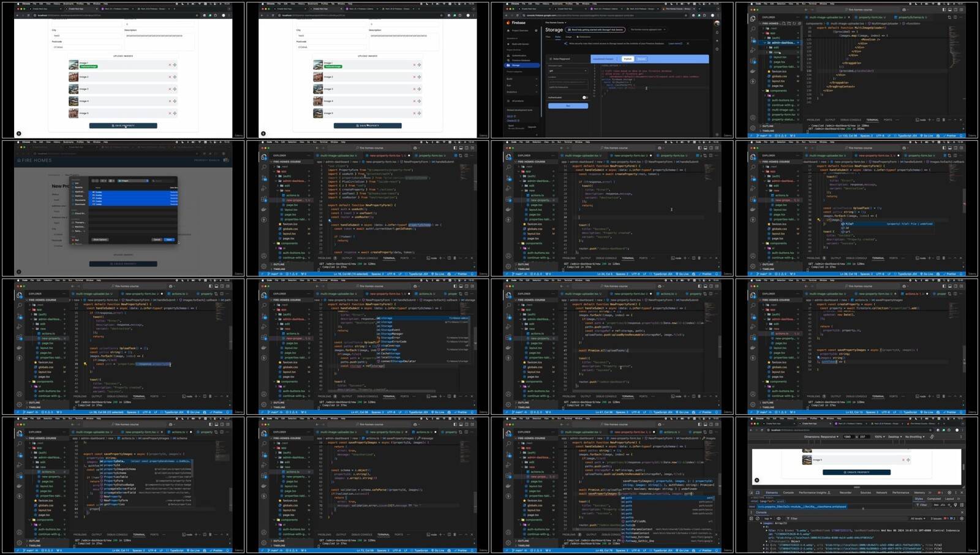Open the notifications bell in Firebase console
This screenshot has height=555, width=980.
pos(717,32)
